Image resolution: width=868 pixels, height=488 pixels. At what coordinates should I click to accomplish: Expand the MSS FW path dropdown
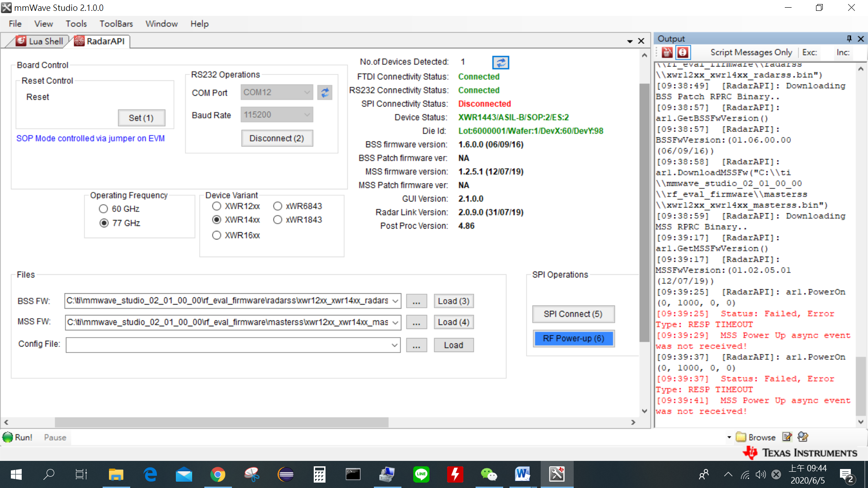(x=395, y=322)
